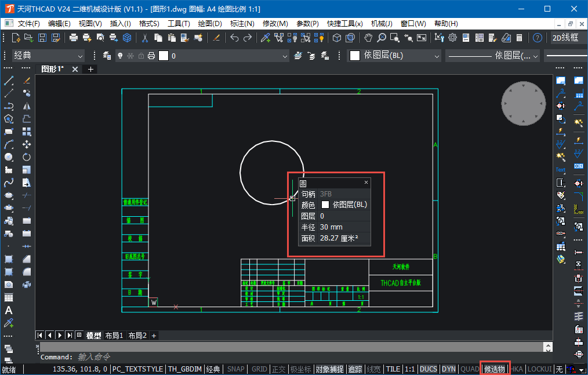Toggle DYN dynamic input in status bar
Screen dimensions: 588x375
point(448,369)
